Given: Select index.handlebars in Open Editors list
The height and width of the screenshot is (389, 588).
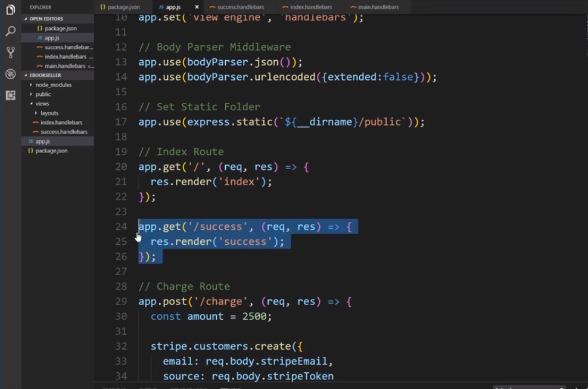Looking at the screenshot, I should point(57,57).
